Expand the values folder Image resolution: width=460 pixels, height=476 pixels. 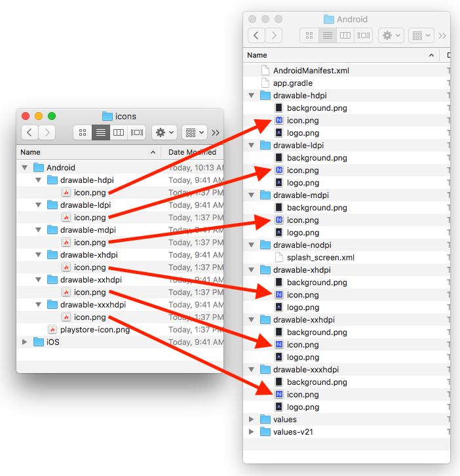pos(251,419)
